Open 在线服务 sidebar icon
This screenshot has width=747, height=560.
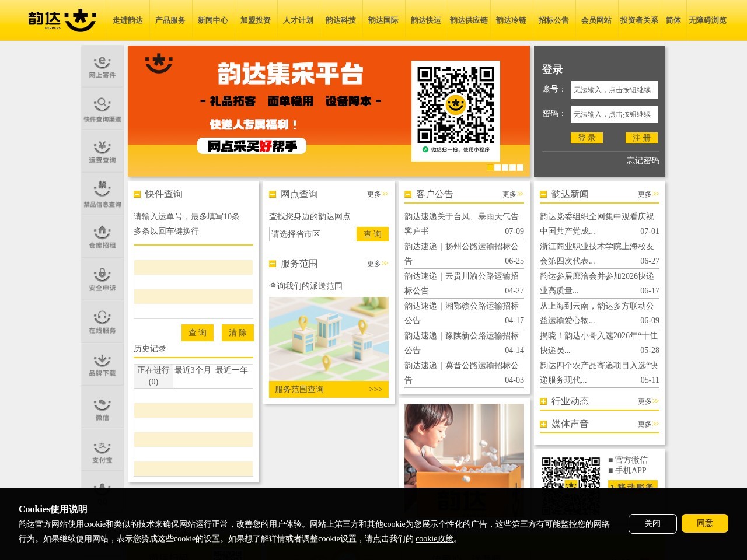[x=102, y=322]
